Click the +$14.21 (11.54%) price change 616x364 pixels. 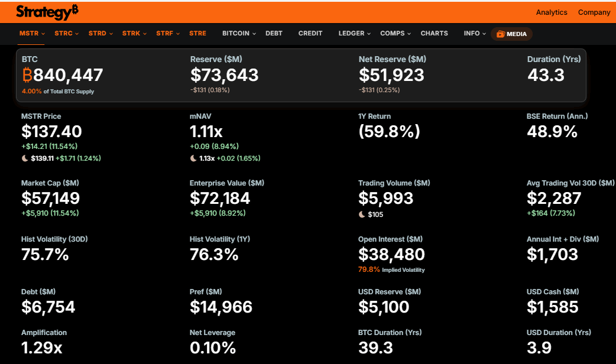point(49,147)
